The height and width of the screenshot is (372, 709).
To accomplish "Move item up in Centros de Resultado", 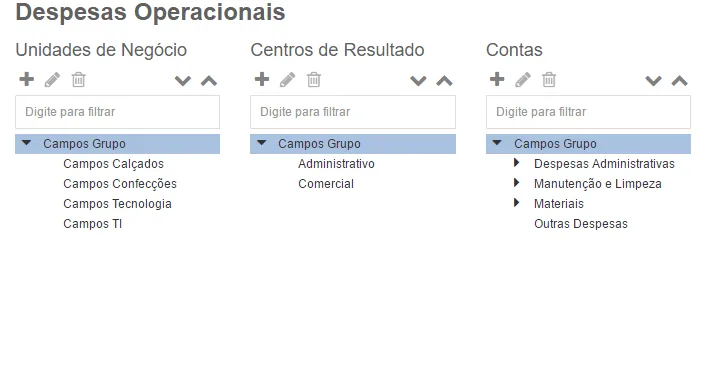I will coord(444,81).
